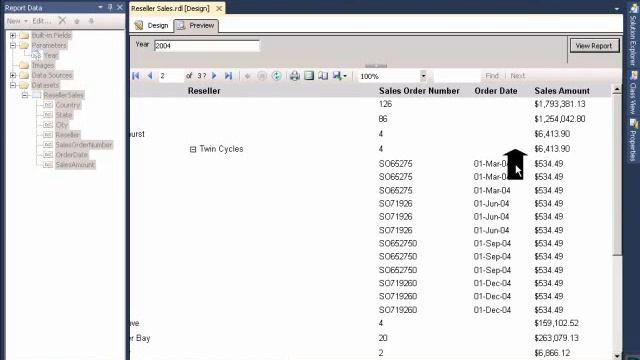The width and height of the screenshot is (640, 360).
Task: Click the Sales Order Number column header
Action: [x=419, y=91]
